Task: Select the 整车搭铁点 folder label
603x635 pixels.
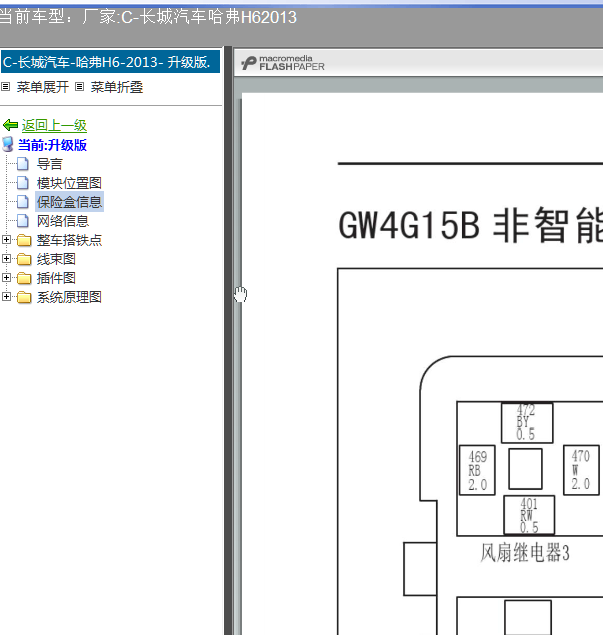Action: coord(69,240)
